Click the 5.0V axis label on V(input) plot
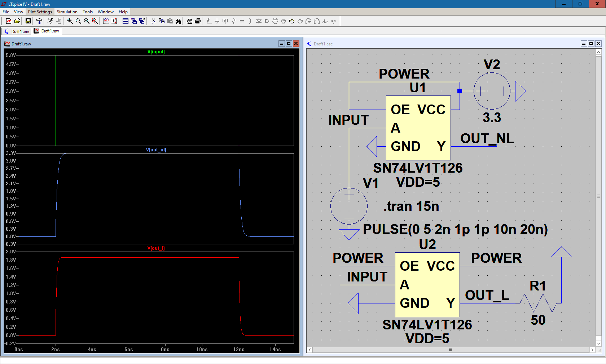The height and width of the screenshot is (364, 606). [x=10, y=55]
